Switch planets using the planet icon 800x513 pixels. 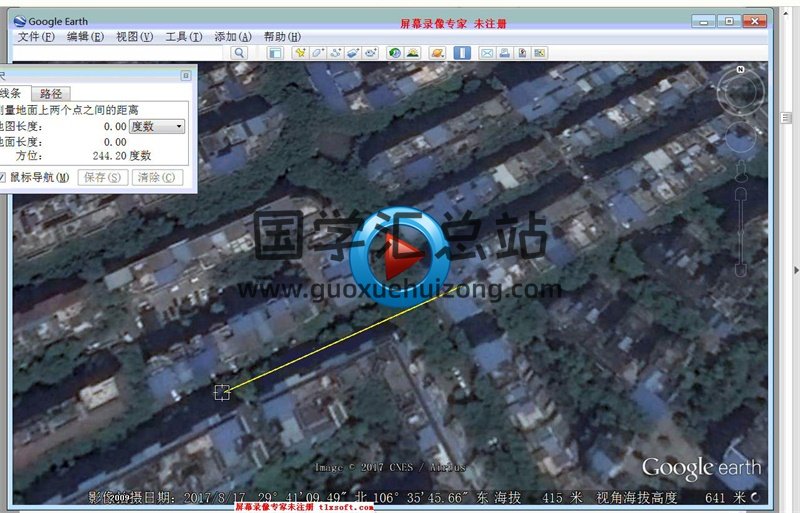tap(437, 52)
